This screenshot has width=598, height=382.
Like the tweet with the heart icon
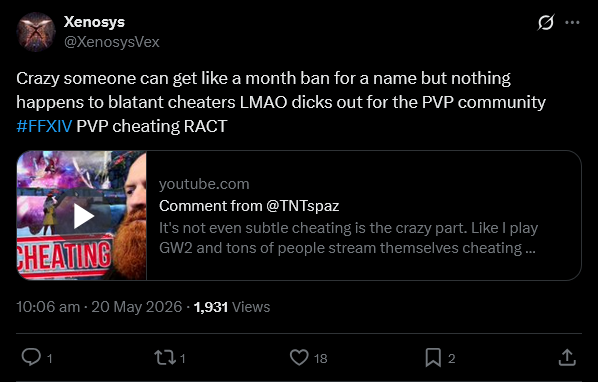(x=299, y=358)
